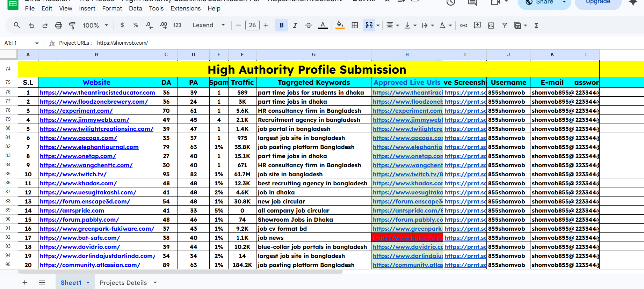This screenshot has height=289, width=644.
Task: Print the spreadsheet
Action: coord(59,25)
